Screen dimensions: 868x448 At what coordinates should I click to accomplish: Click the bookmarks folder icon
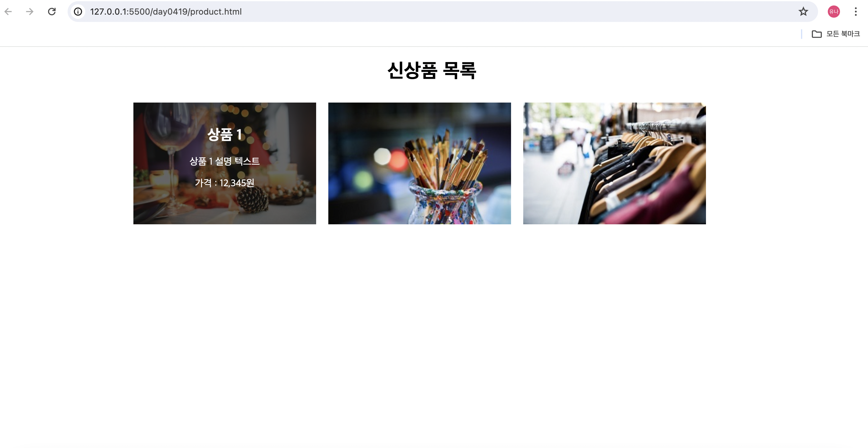(817, 34)
